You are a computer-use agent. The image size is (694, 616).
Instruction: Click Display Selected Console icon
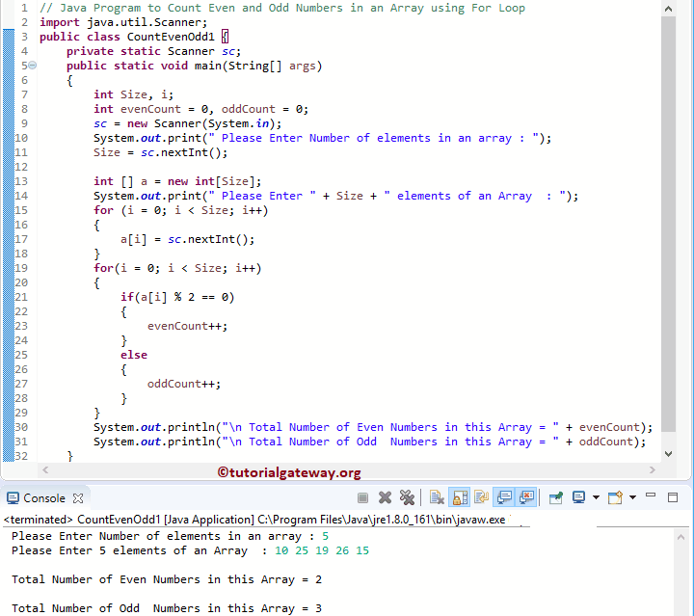point(578,497)
